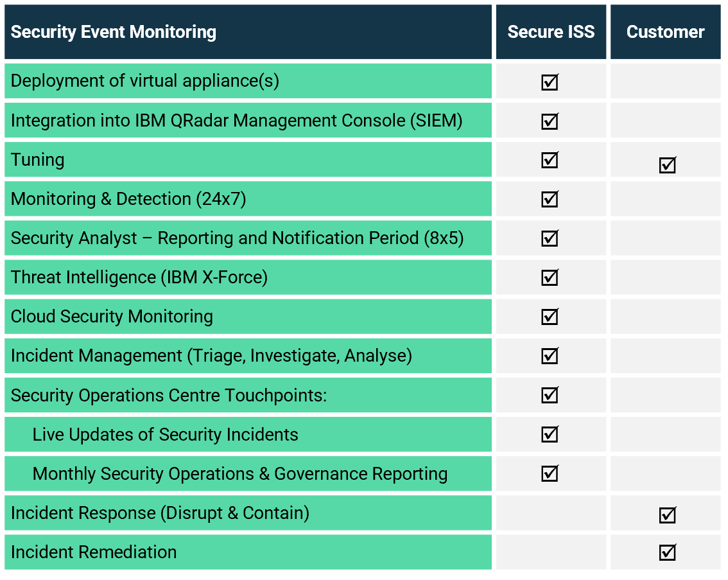Toggle Secure ISS checkbox for Incident Management row
The image size is (728, 580).
550,356
